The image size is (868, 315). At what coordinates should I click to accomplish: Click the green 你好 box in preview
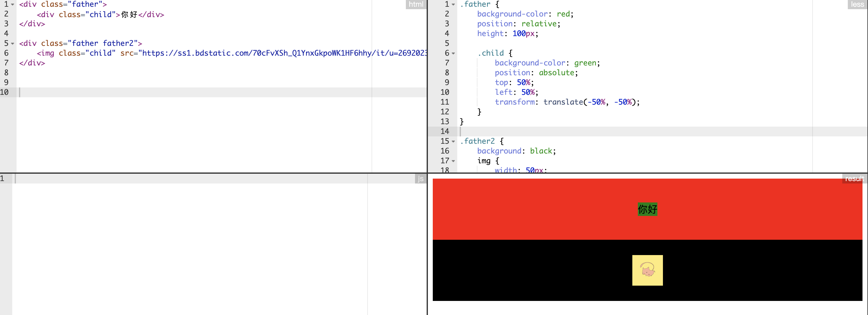[x=647, y=209]
